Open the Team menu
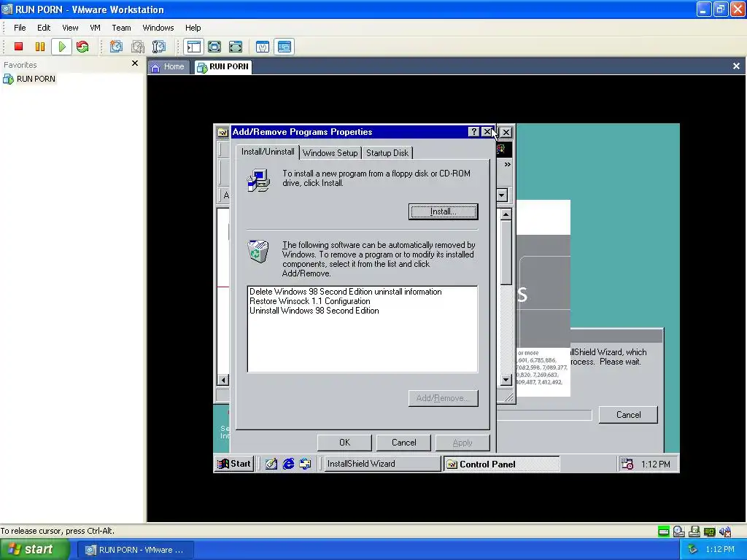The image size is (747, 560). coord(121,28)
